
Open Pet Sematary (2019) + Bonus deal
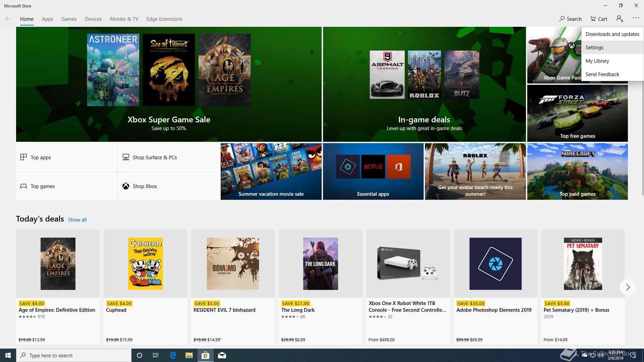point(583,287)
